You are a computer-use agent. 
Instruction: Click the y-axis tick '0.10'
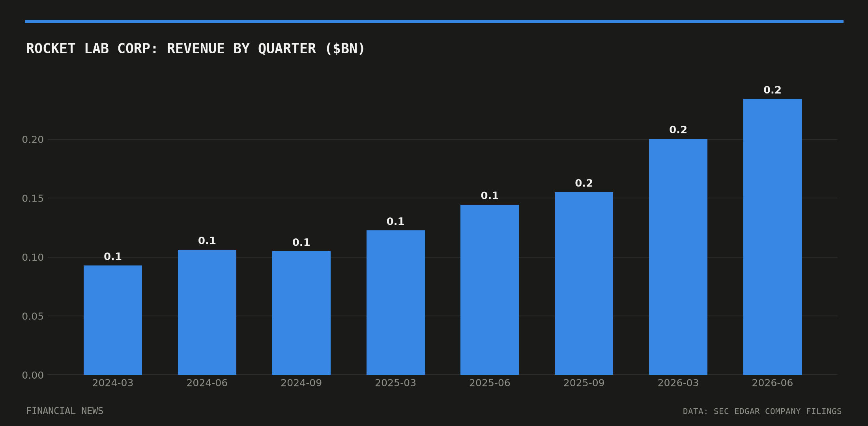(33, 258)
